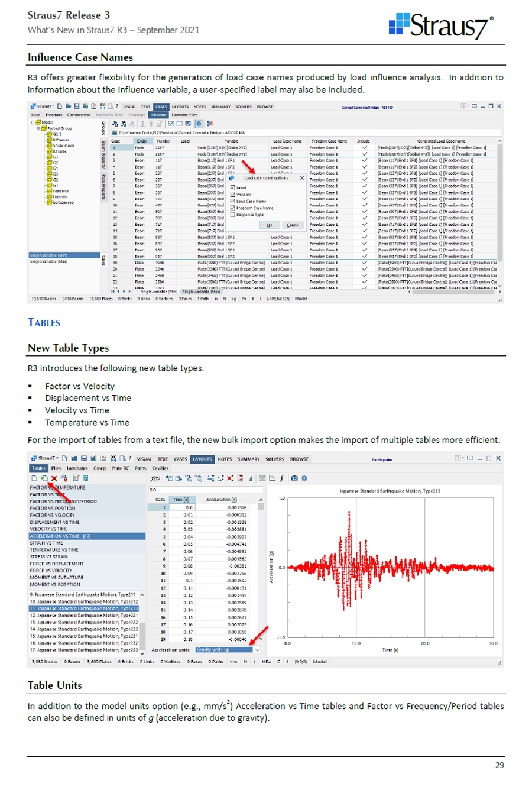Screen dimensions: 532x790
Task: Click the bulk import tables icon
Action: pos(44,478)
